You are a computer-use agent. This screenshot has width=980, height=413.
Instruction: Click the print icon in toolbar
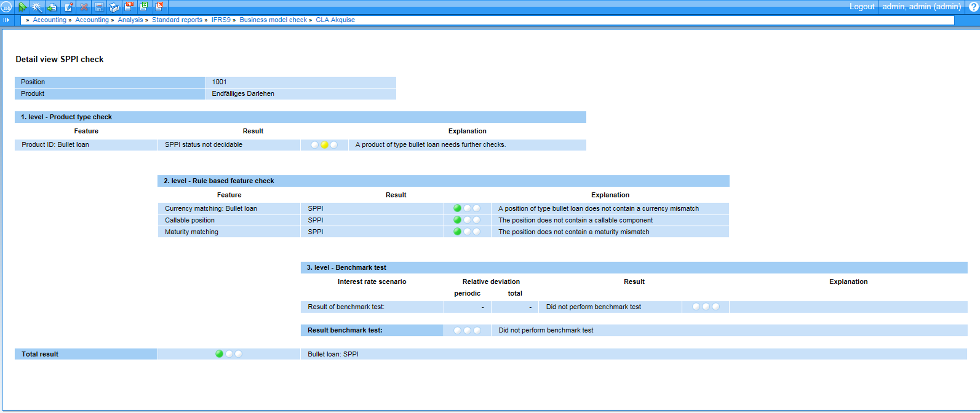114,7
